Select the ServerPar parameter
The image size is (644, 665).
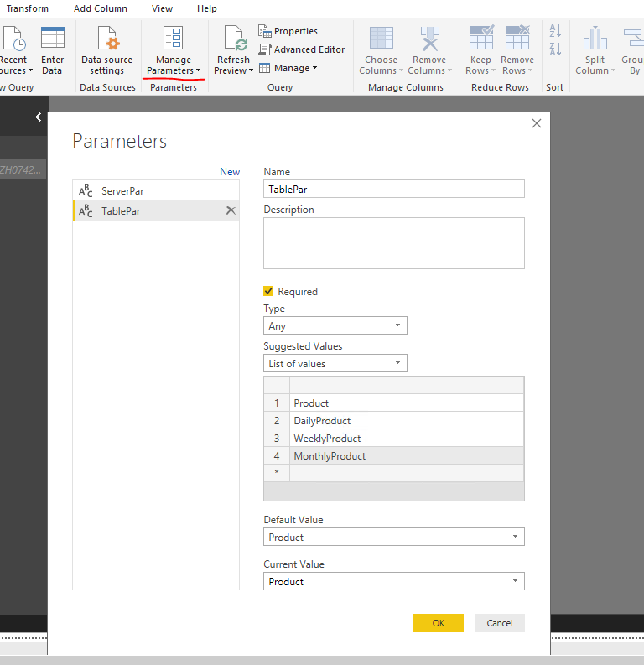pos(156,191)
